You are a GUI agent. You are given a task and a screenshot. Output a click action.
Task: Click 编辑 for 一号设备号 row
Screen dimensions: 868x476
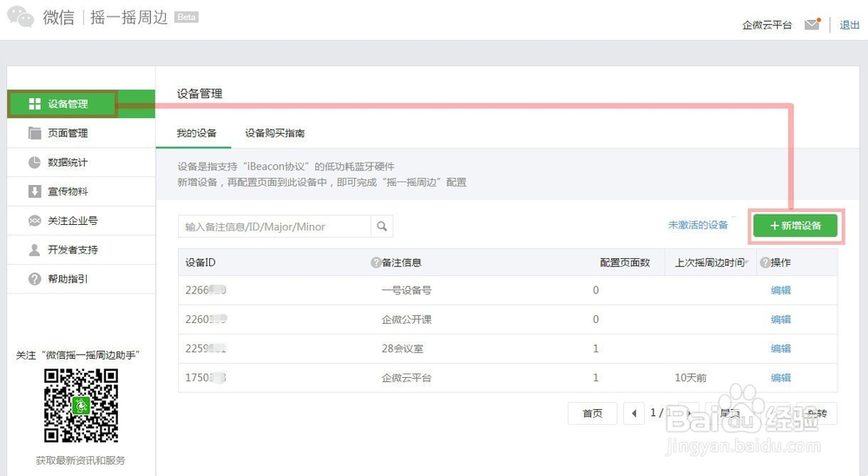780,291
